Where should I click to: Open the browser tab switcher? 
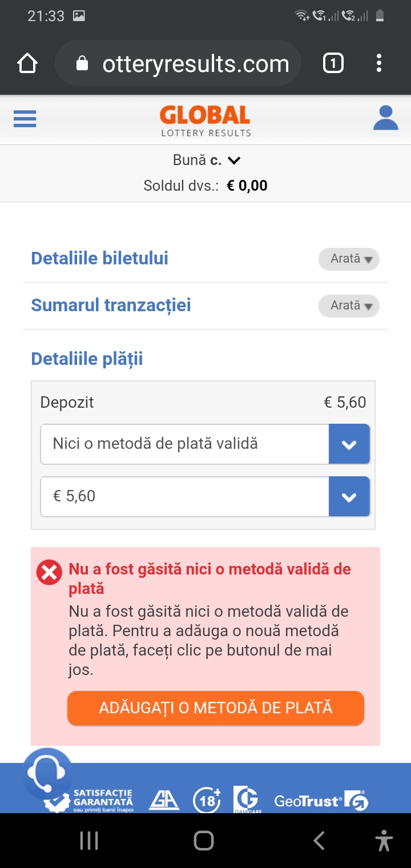(333, 63)
